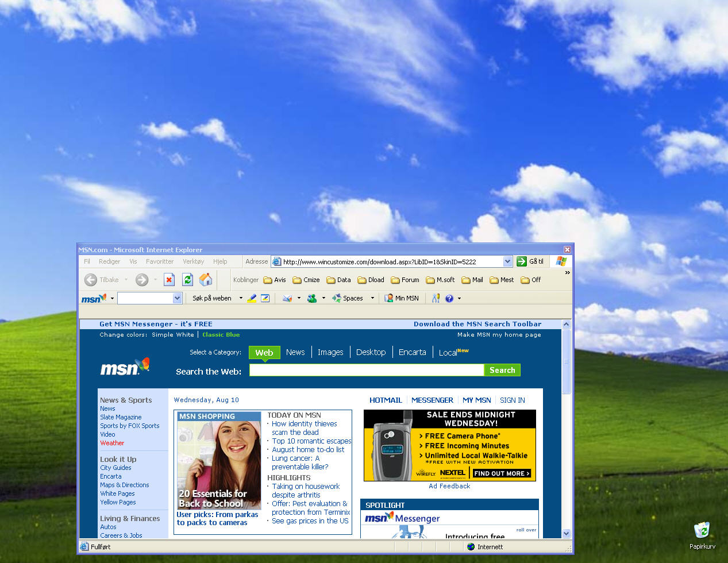Click the Windows flag throbber logo

pos(561,261)
